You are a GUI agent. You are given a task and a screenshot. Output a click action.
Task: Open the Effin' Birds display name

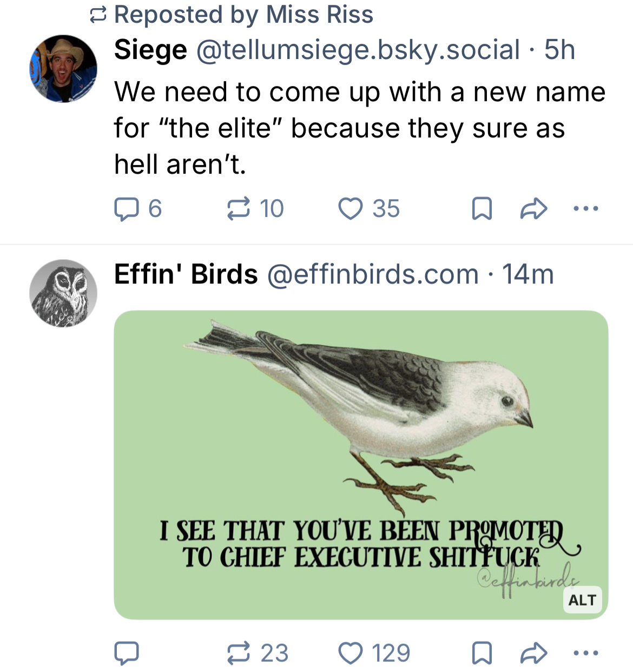pos(186,274)
